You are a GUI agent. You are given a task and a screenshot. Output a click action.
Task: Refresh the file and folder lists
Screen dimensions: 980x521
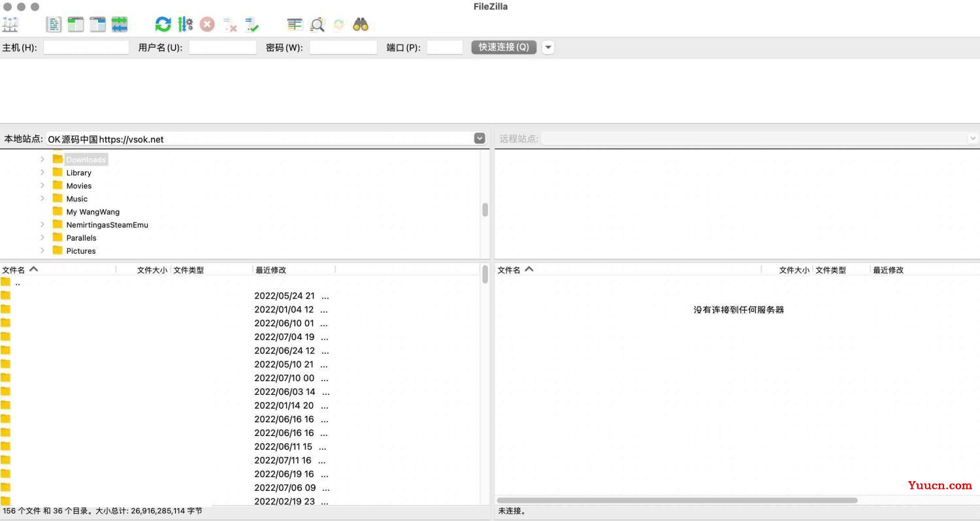pyautogui.click(x=163, y=25)
